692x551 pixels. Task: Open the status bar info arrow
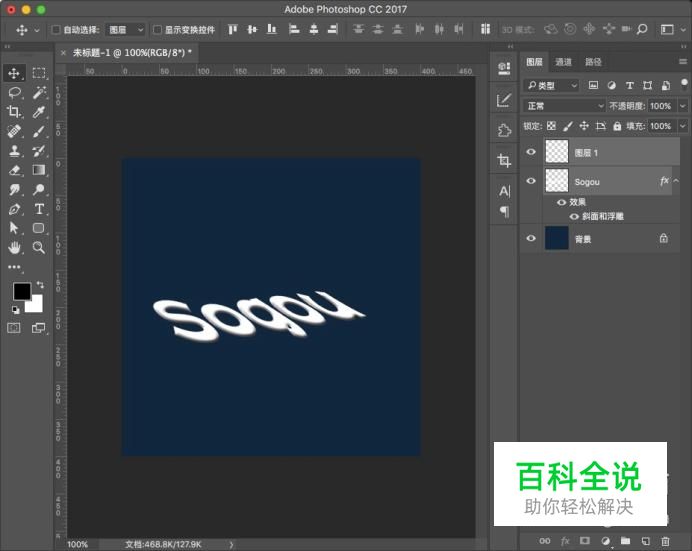[x=231, y=544]
